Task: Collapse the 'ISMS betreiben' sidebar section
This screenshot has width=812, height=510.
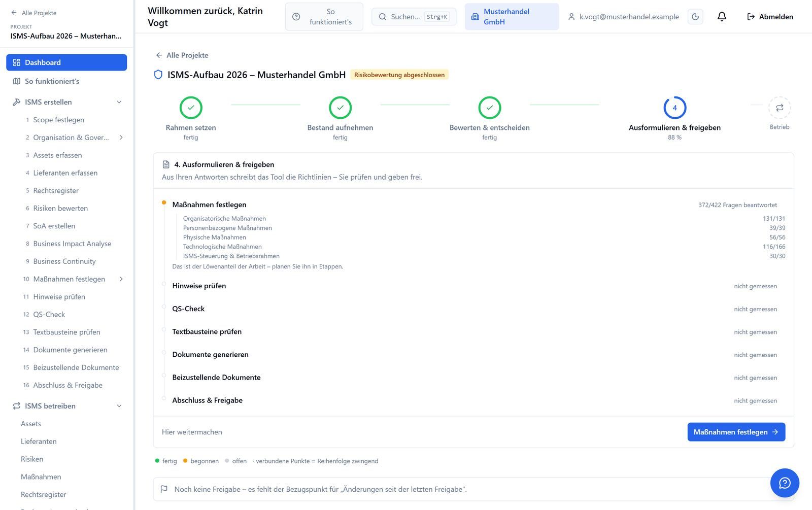Action: pyautogui.click(x=119, y=406)
